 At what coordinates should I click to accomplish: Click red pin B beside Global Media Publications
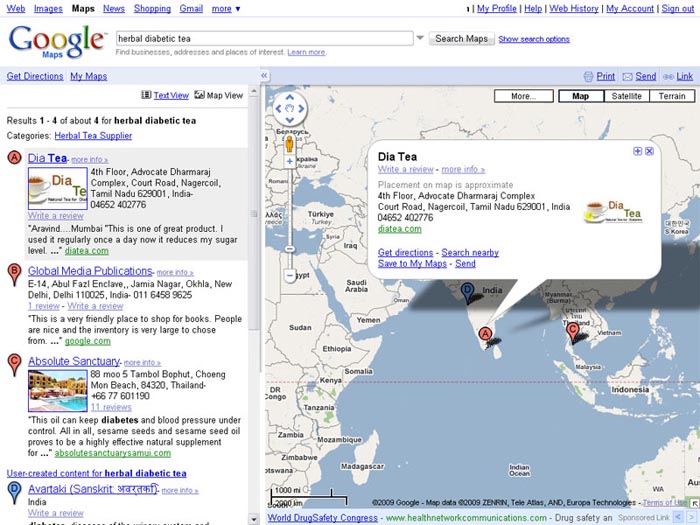pyautogui.click(x=14, y=274)
